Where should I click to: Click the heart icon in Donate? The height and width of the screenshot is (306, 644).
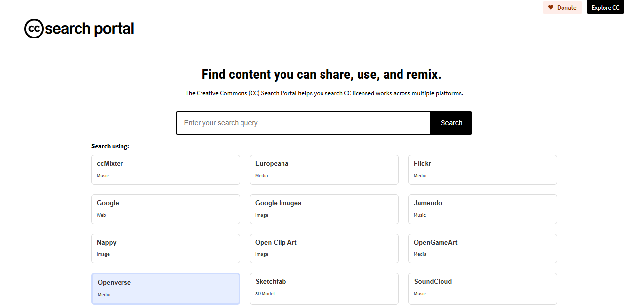[x=551, y=8]
